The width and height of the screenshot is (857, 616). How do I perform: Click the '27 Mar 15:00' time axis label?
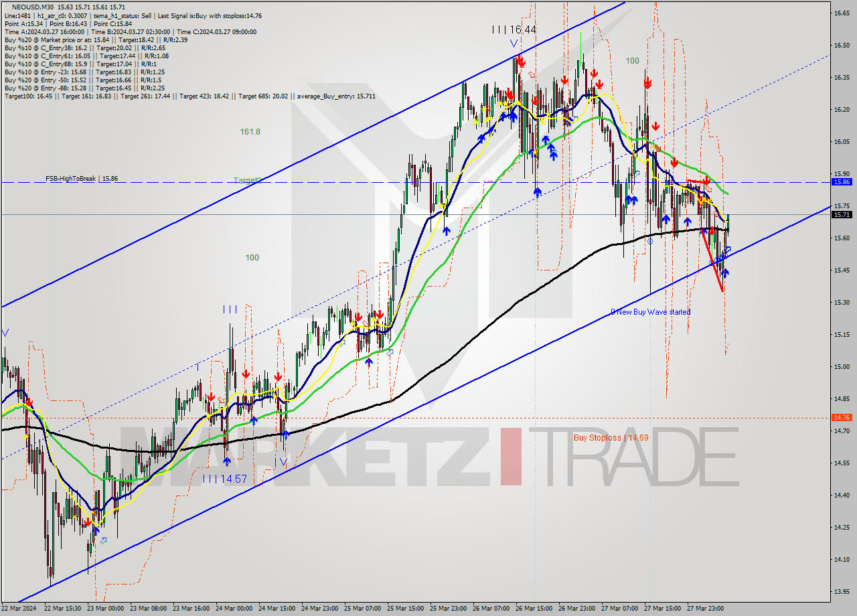coord(663,609)
